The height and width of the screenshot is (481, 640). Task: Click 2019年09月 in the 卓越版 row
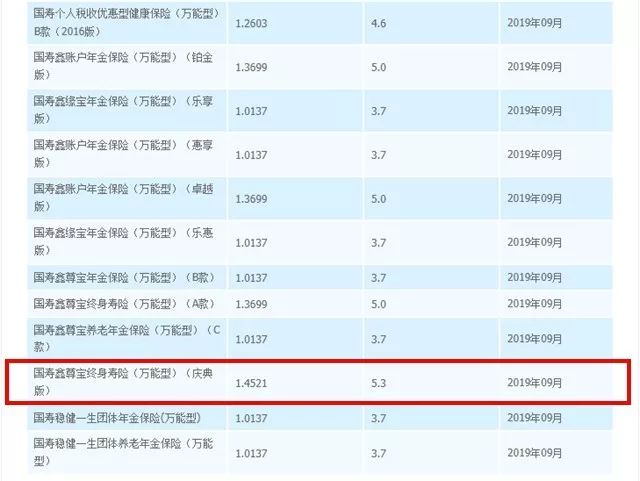[535, 198]
